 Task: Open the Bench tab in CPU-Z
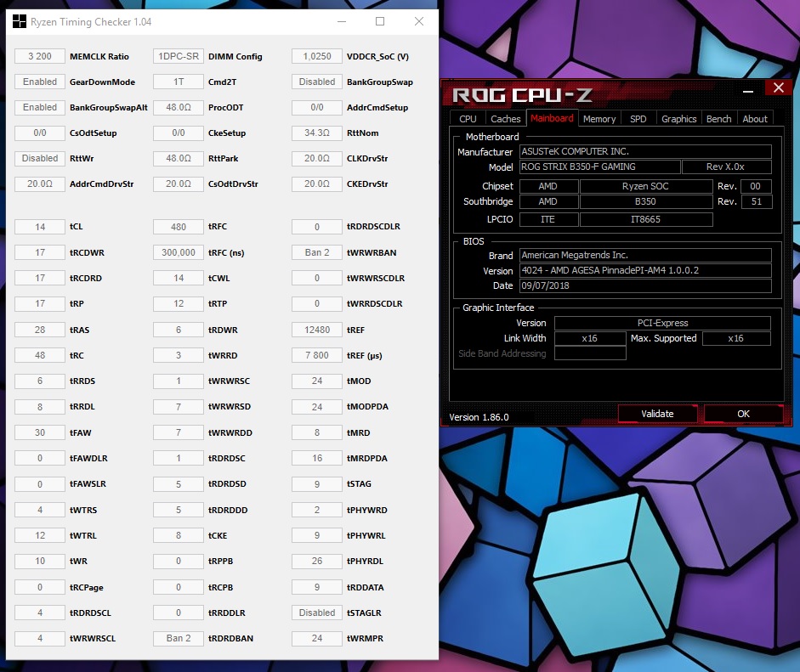pos(719,119)
